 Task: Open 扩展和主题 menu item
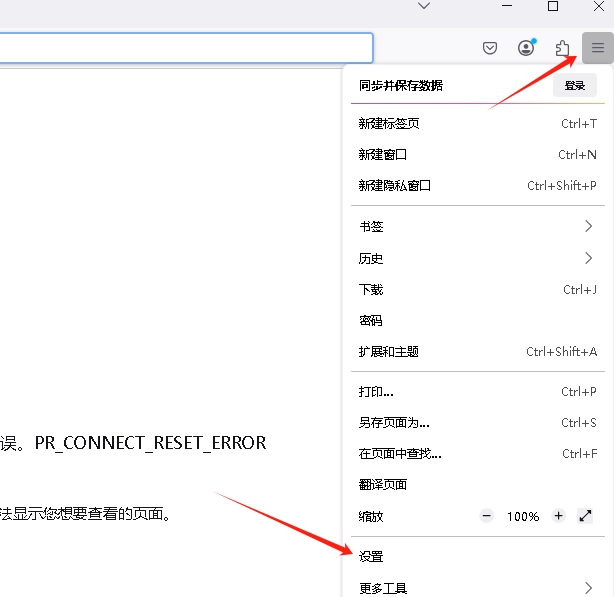(x=478, y=352)
